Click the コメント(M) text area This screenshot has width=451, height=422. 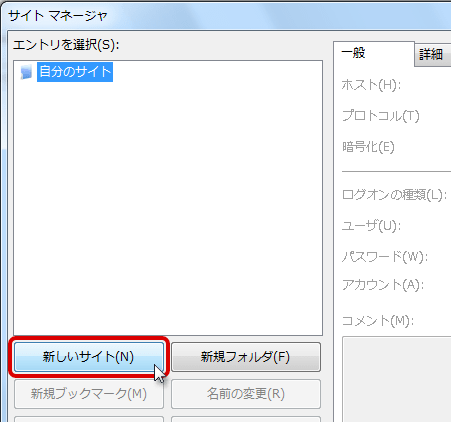tap(397, 379)
